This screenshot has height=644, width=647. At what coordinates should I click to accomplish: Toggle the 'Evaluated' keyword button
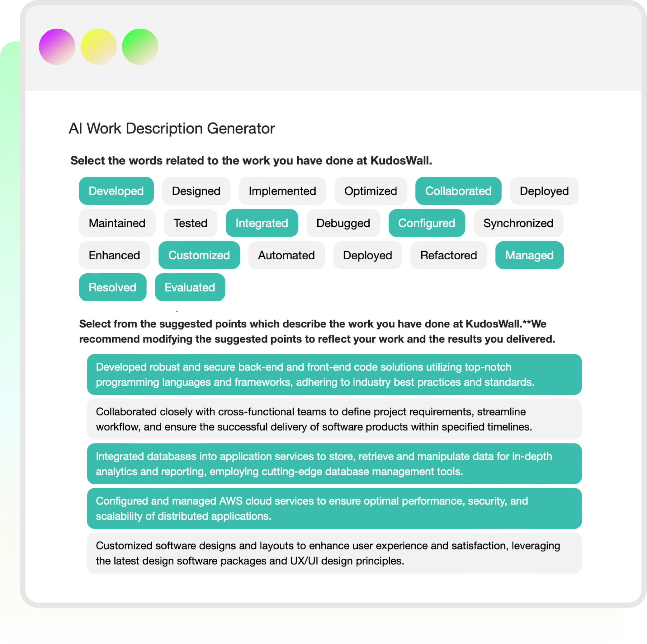189,288
